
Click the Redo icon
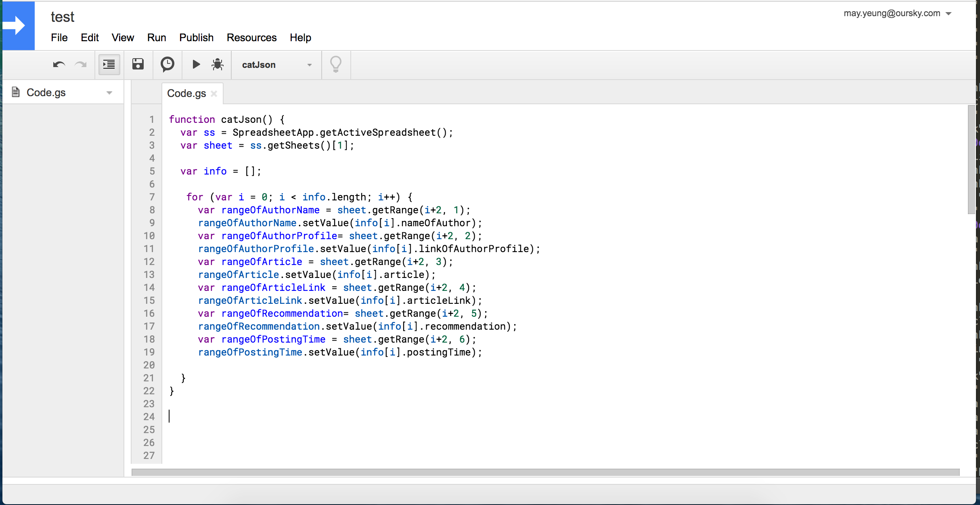click(x=81, y=65)
